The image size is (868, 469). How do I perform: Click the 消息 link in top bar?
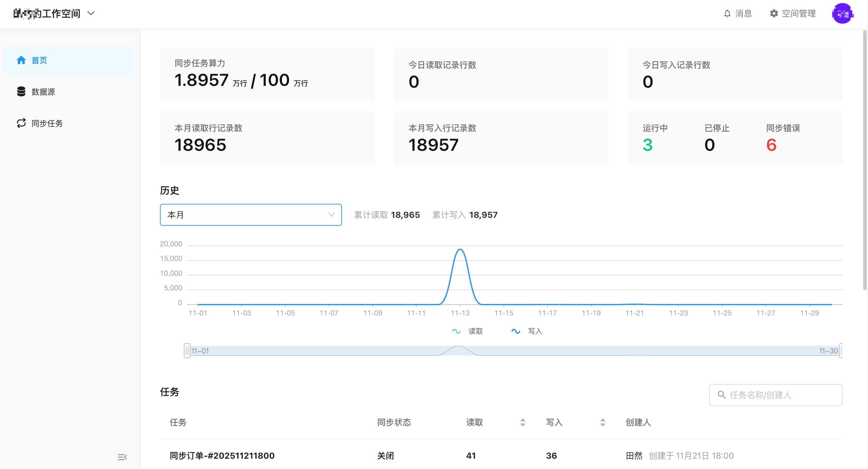[x=743, y=13]
